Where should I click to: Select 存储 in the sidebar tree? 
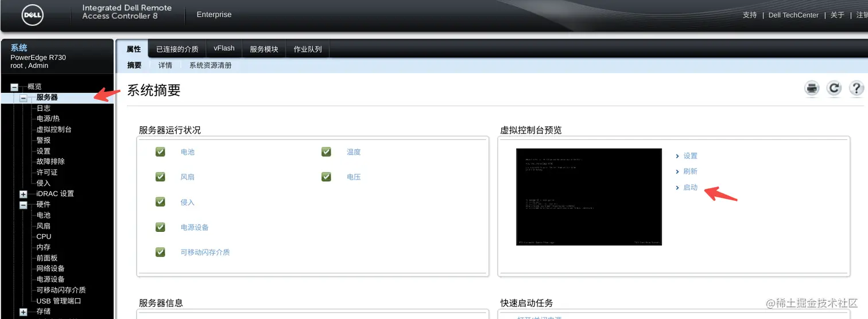[x=44, y=312]
